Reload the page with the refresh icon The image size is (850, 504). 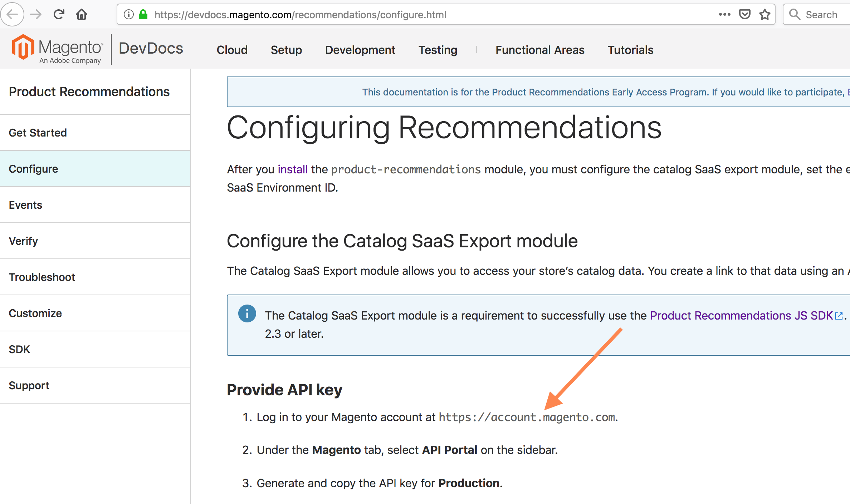pos(59,15)
